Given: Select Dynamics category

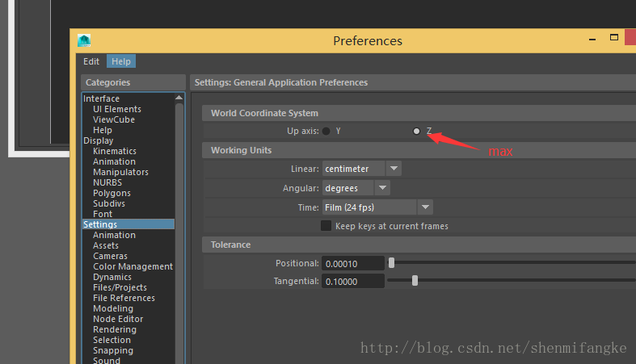Looking at the screenshot, I should [x=112, y=277].
